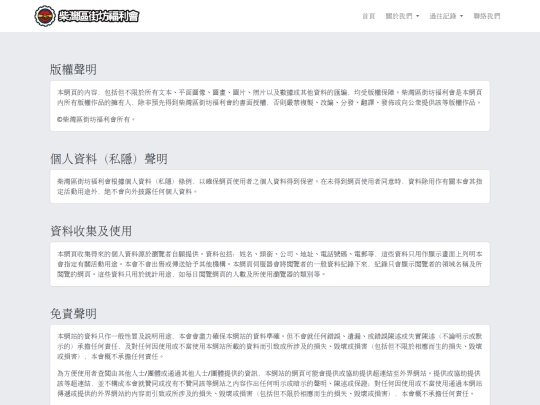Click the paragraph beginning 本網頁收集得來的個人資料
The width and height of the screenshot is (540, 405).
coord(270,264)
